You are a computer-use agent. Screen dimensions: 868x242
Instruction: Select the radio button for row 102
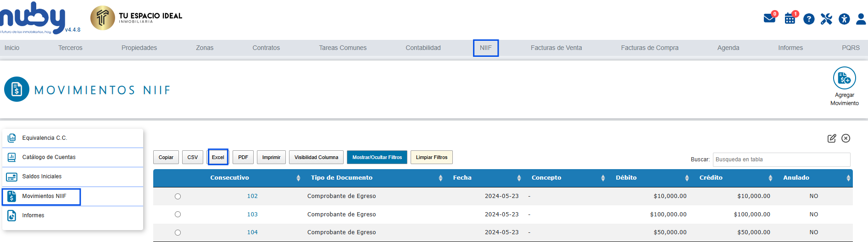click(x=178, y=196)
